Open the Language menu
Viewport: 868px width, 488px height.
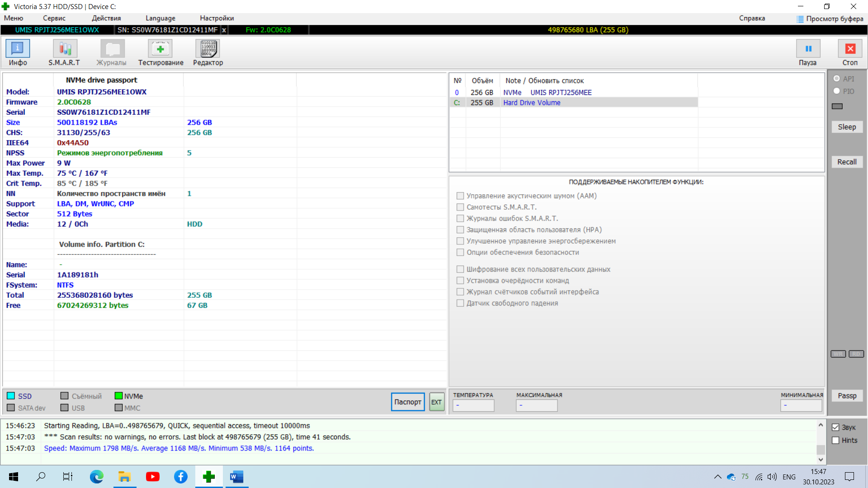(x=160, y=18)
